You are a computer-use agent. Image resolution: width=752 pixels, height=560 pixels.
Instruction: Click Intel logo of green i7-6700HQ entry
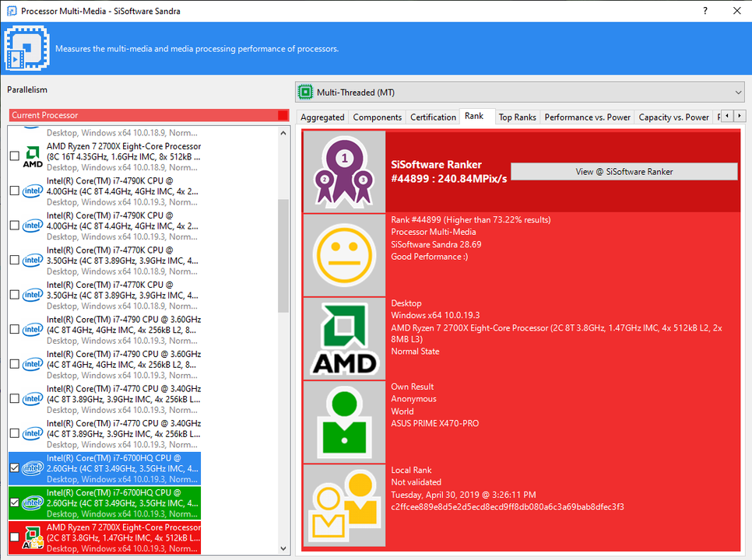point(33,502)
